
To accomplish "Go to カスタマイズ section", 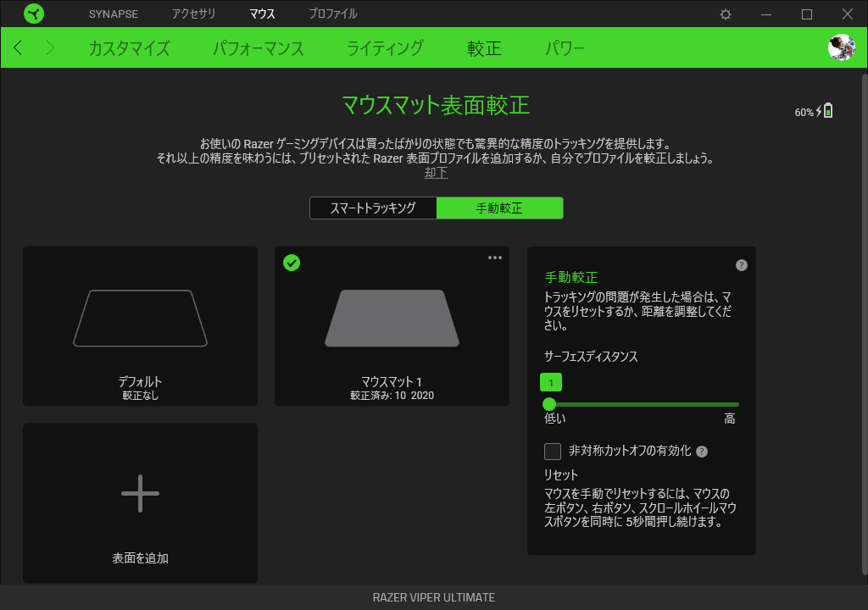I will pyautogui.click(x=129, y=48).
